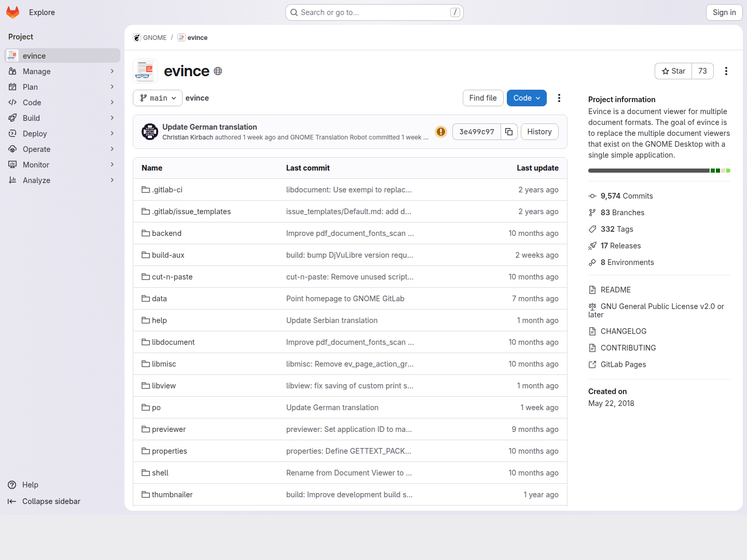Expand the Analyze sidebar section
This screenshot has height=560, width=747.
click(x=62, y=180)
